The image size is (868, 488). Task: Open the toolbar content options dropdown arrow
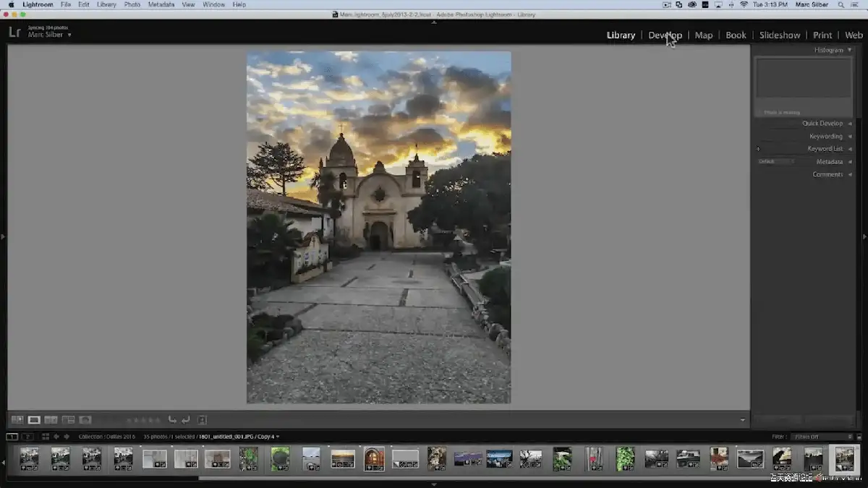743,420
